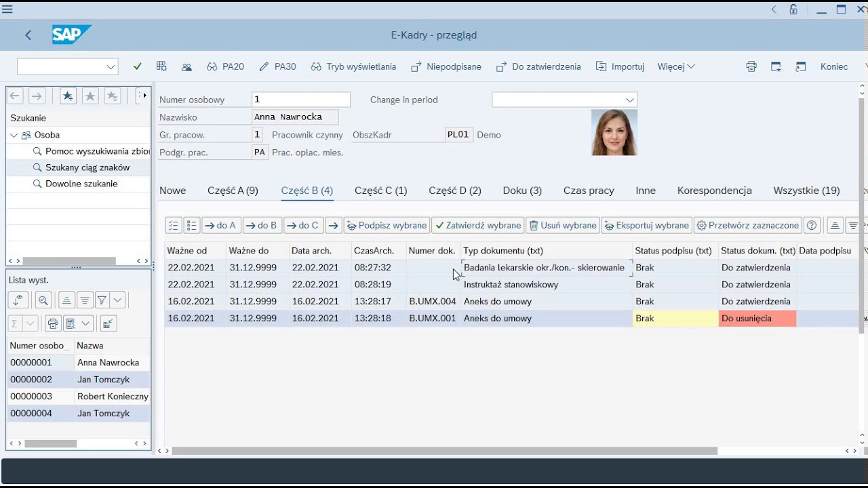Click the Zatwierdź wybrane button
The image size is (868, 488).
[x=478, y=226]
